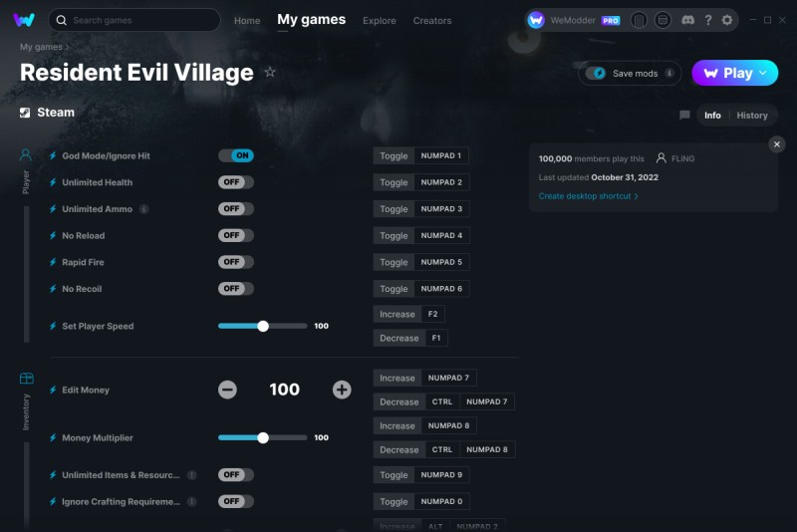Go to the Home tab
797x532 pixels.
point(247,21)
